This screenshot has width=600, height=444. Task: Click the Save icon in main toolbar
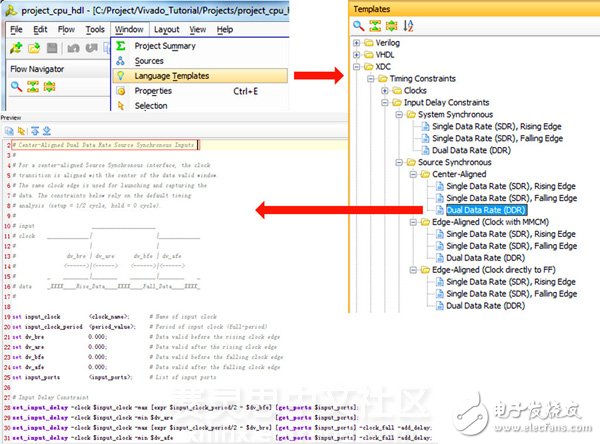pos(52,48)
